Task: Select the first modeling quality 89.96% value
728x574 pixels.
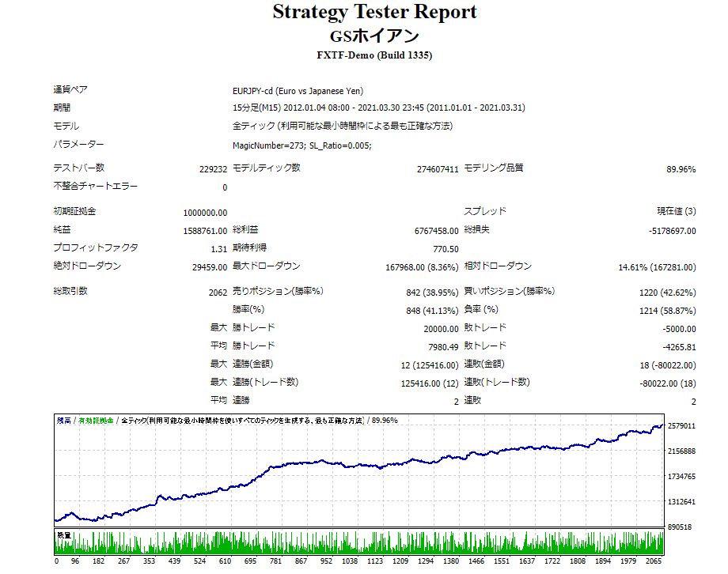Action: click(681, 169)
